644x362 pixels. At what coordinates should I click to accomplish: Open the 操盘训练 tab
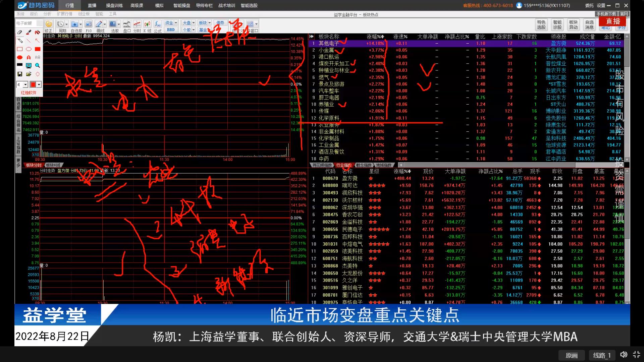[114, 5]
